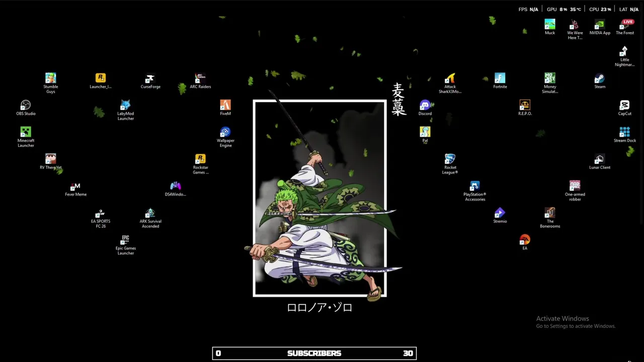Open the CapCut desktop icon

624,108
